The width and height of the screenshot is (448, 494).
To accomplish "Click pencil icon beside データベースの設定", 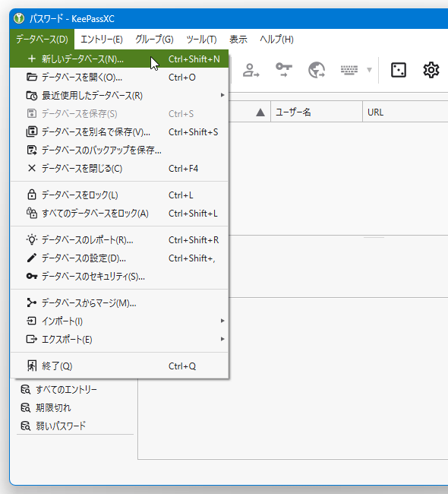I will click(x=31, y=258).
